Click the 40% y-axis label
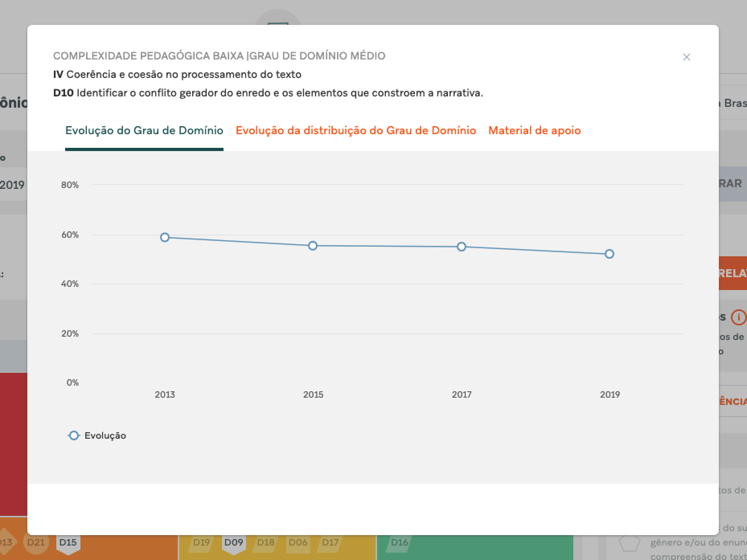This screenshot has height=560, width=747. click(70, 284)
